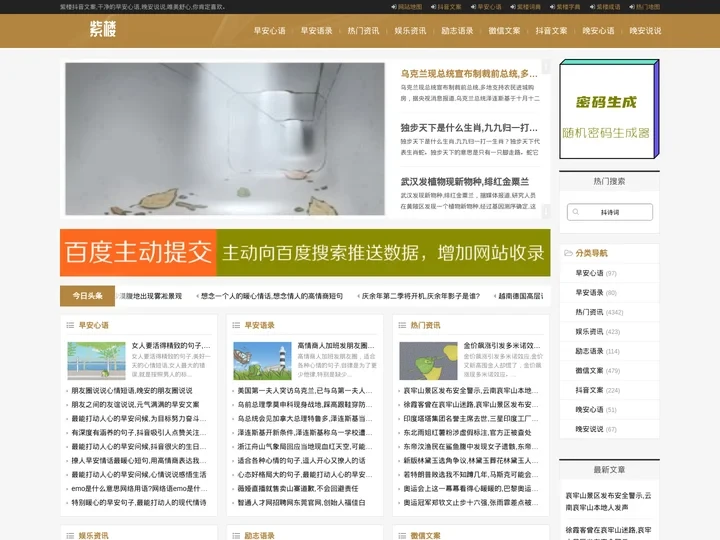
Task: Click the lighthouse thumbnail in 早安语录 card
Action: [x=262, y=361]
